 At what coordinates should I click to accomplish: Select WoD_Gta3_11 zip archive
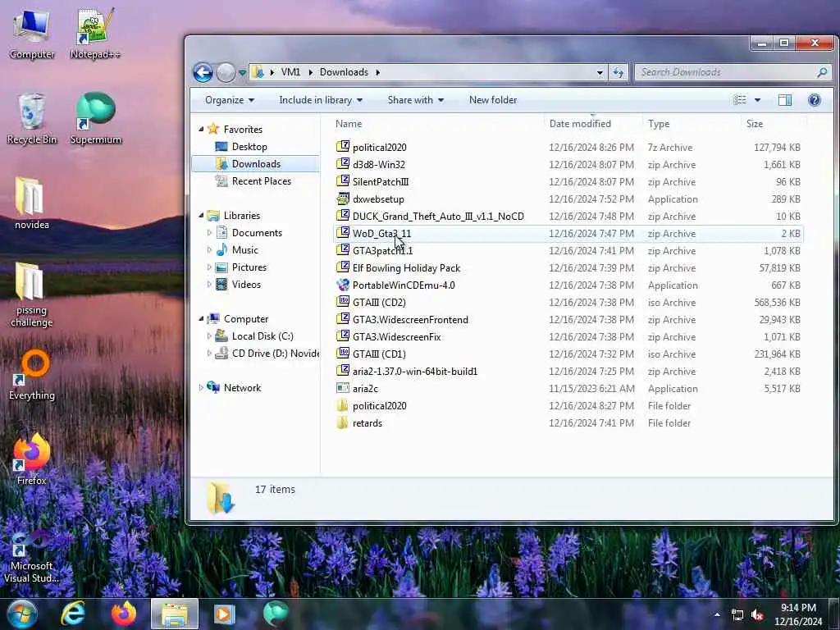tap(381, 234)
